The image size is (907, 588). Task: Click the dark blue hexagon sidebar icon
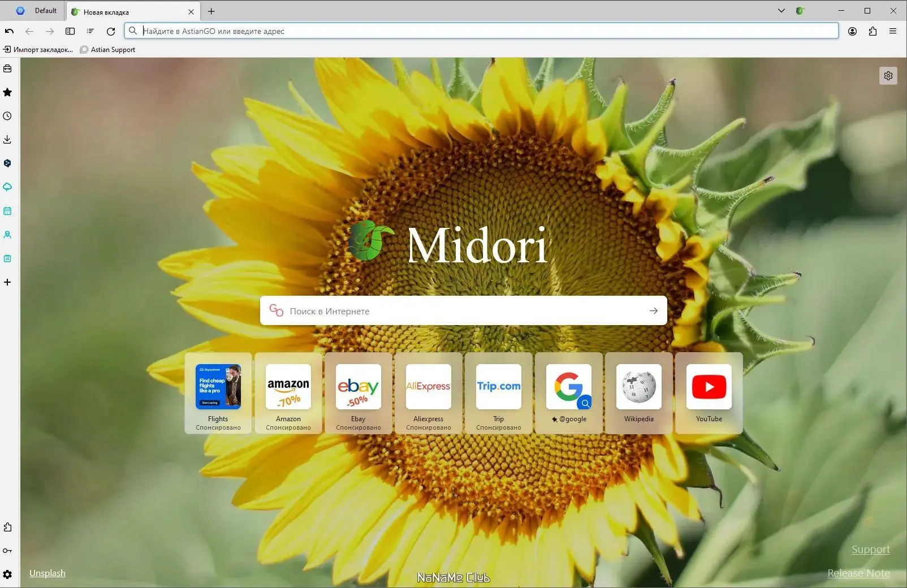pos(7,163)
